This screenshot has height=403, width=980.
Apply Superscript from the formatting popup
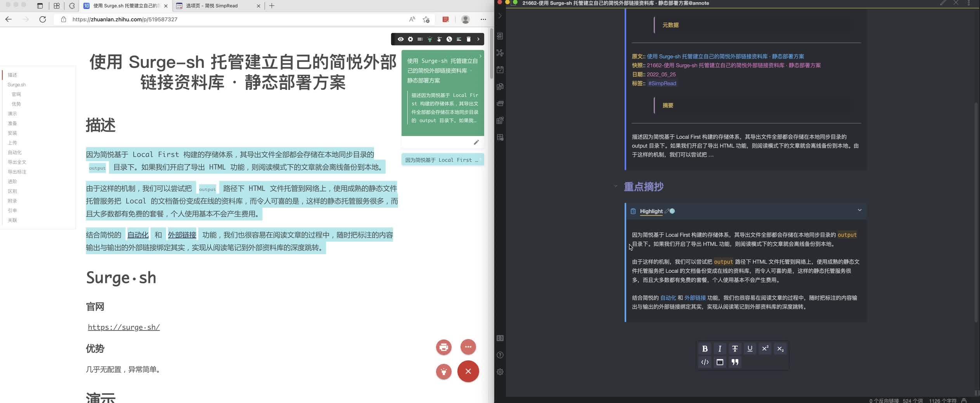tap(765, 348)
